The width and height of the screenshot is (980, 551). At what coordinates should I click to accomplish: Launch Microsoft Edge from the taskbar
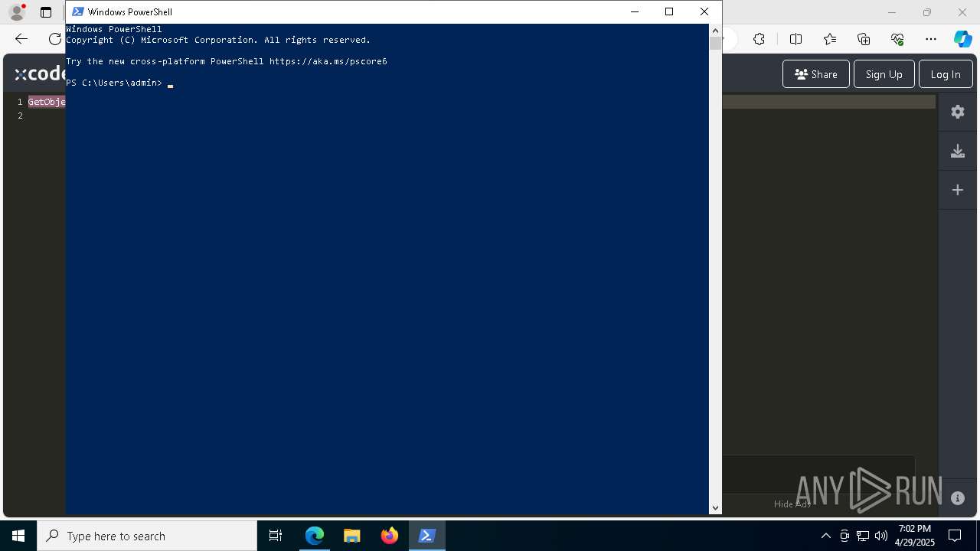315,536
